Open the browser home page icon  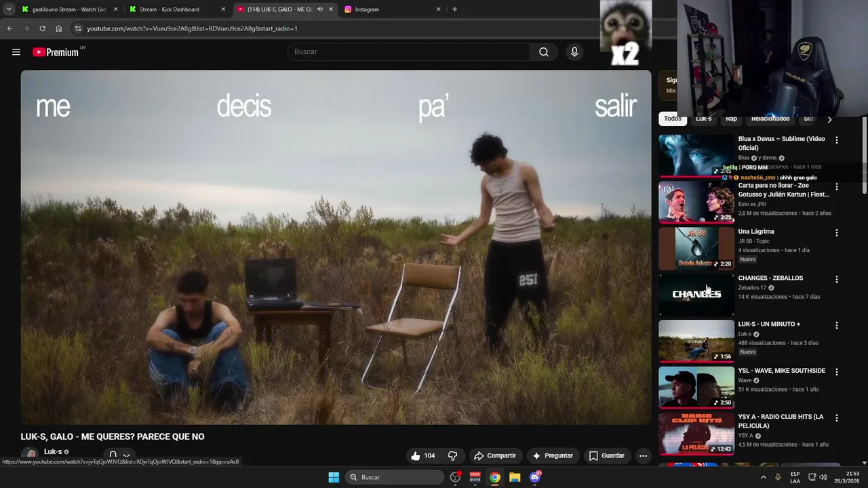coord(58,28)
